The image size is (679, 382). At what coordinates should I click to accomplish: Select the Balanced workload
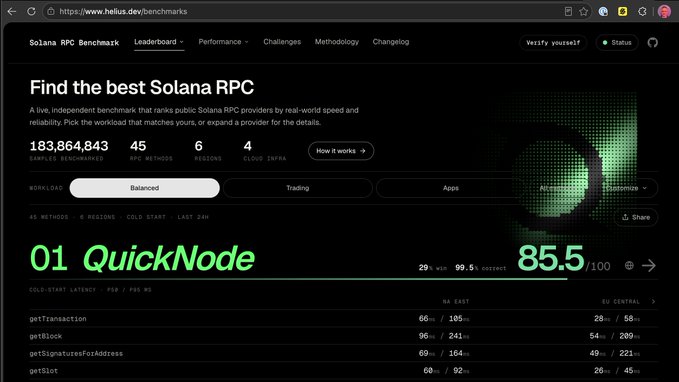(x=145, y=188)
